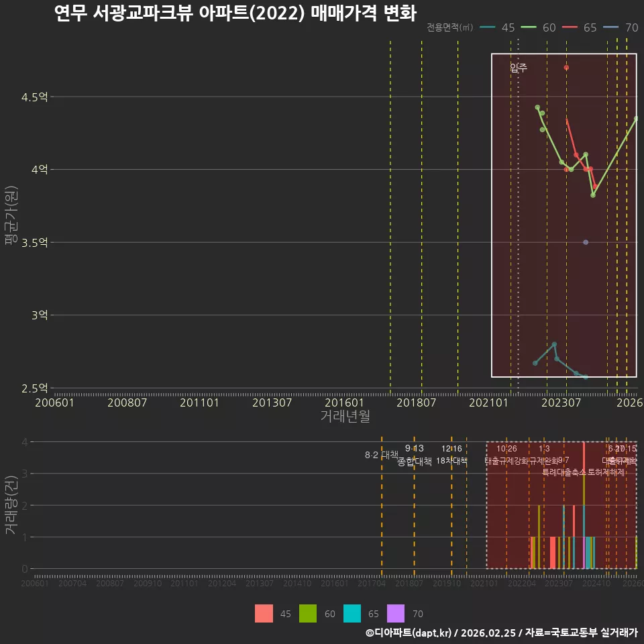Select the chart title 연무 서광교파크뷰 아파트(2022) 매매가격 변화
The height and width of the screenshot is (644, 644).
tap(235, 13)
